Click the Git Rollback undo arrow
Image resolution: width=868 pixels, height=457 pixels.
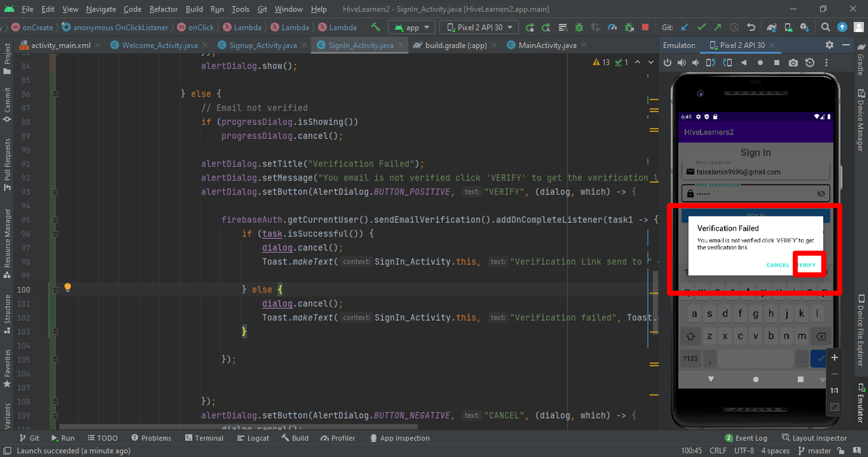point(751,27)
